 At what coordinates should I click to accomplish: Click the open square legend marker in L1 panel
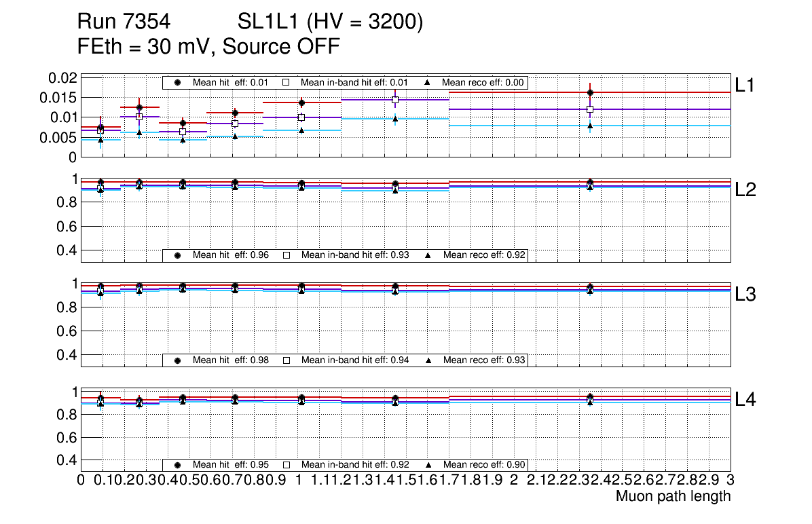[x=286, y=83]
